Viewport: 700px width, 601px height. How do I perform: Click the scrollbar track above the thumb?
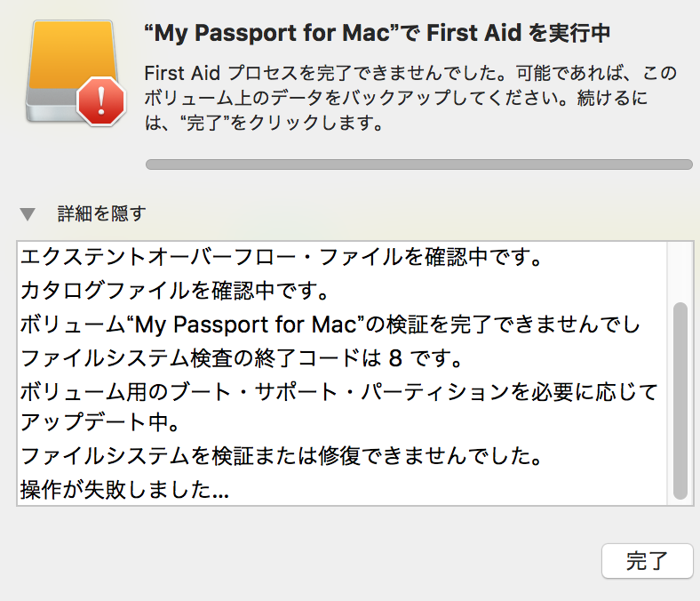pyautogui.click(x=680, y=271)
